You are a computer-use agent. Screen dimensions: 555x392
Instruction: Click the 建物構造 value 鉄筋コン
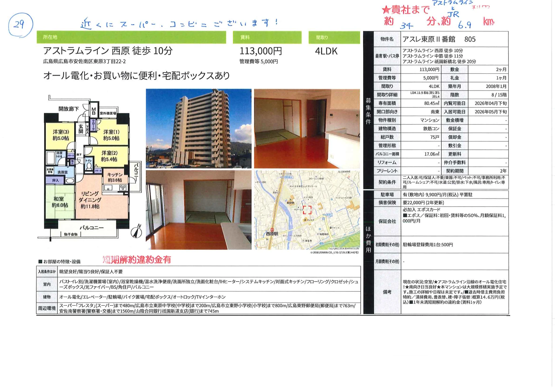click(x=431, y=129)
